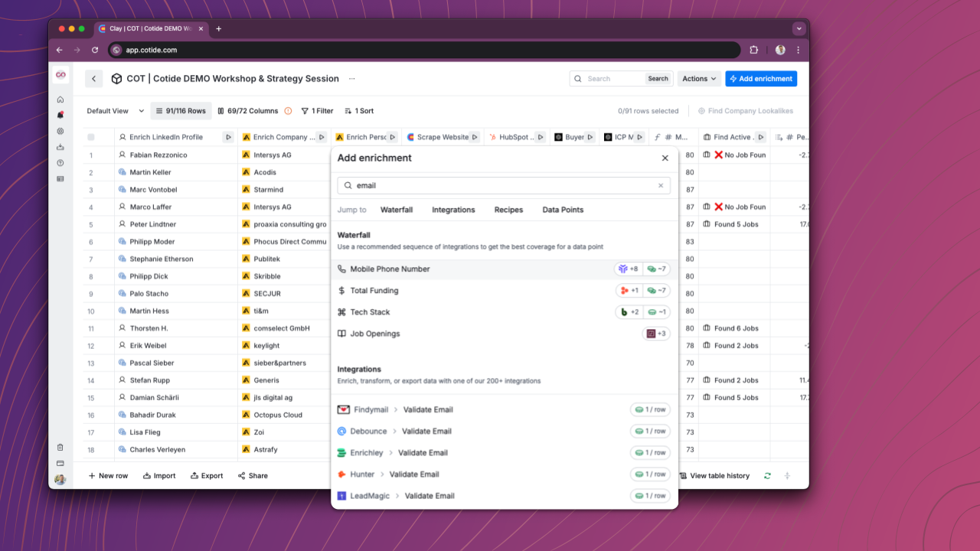Focus the enrichment search field containing email

pyautogui.click(x=504, y=185)
